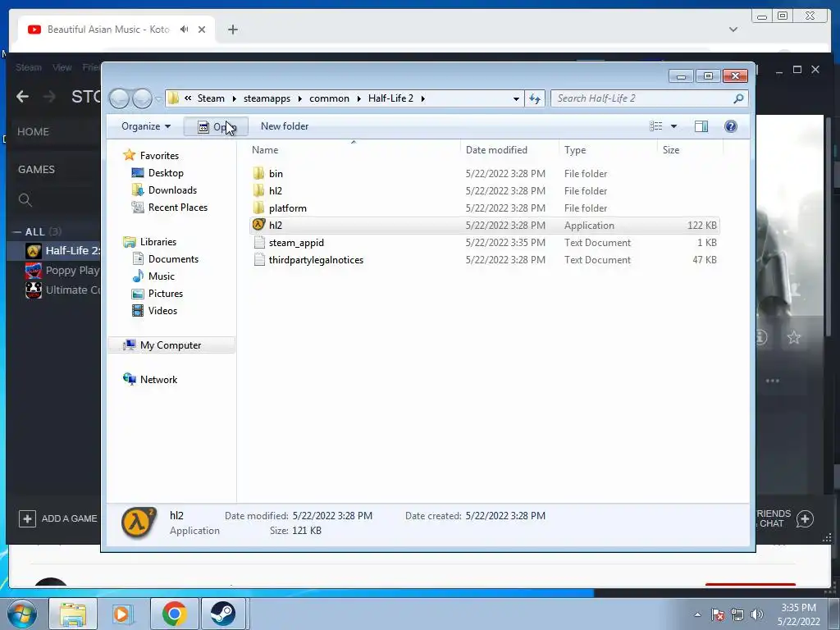Click the Steam window back arrow
Screen dimensions: 840x630
coord(22,97)
